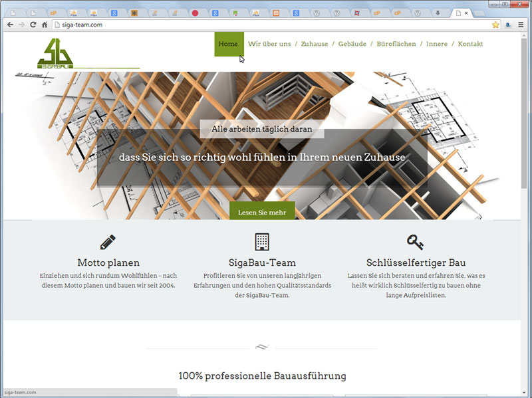
Task: Click the 100% professionelle Bauausführung heading
Action: tap(262, 376)
